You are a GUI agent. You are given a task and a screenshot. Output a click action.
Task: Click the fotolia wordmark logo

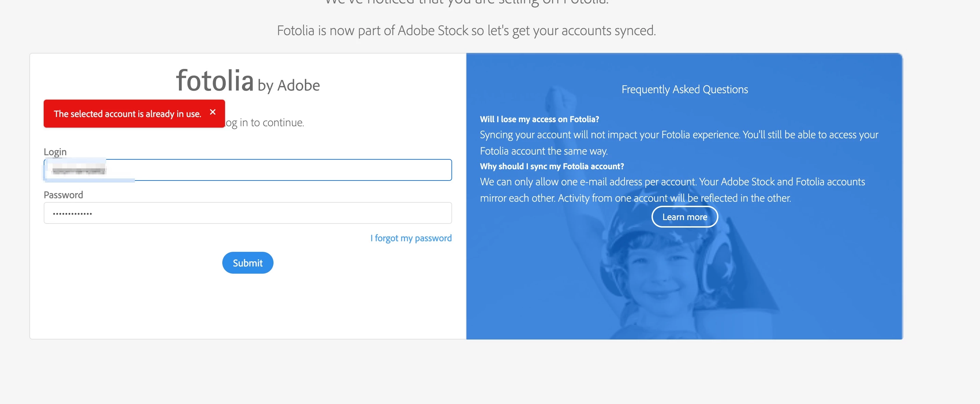coord(214,81)
